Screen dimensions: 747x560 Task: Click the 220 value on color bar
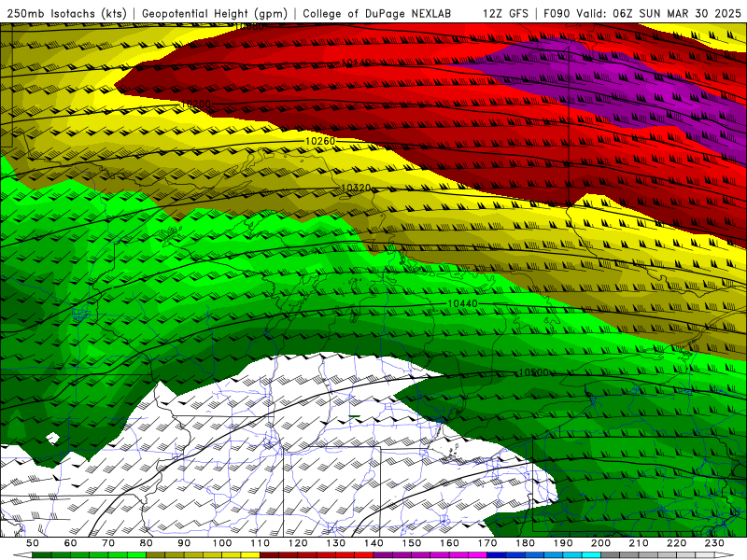(676, 543)
